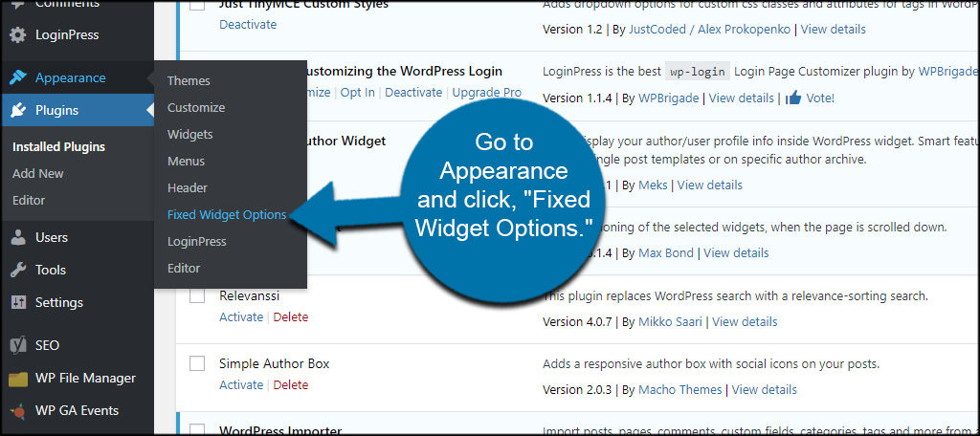The width and height of the screenshot is (980, 436).
Task: Open Customize in Appearance submenu
Action: [x=196, y=107]
